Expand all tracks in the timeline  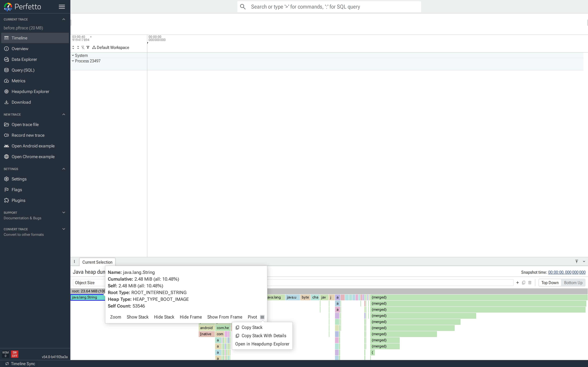click(73, 47)
